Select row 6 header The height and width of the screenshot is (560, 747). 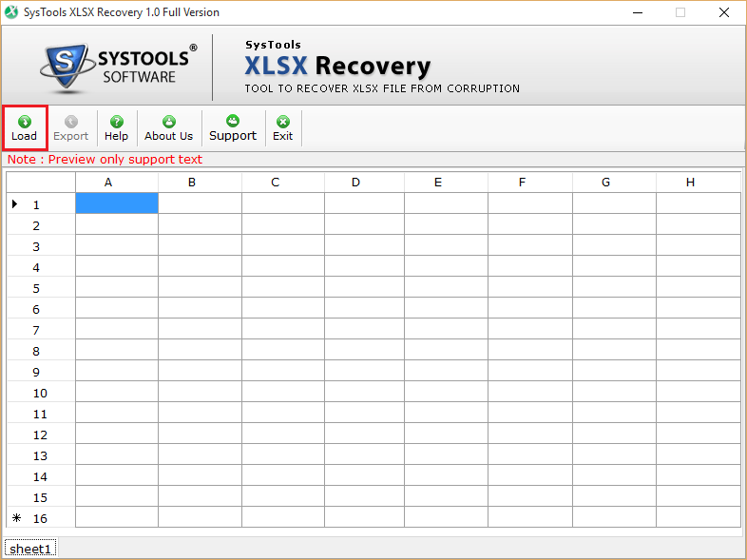pos(41,308)
